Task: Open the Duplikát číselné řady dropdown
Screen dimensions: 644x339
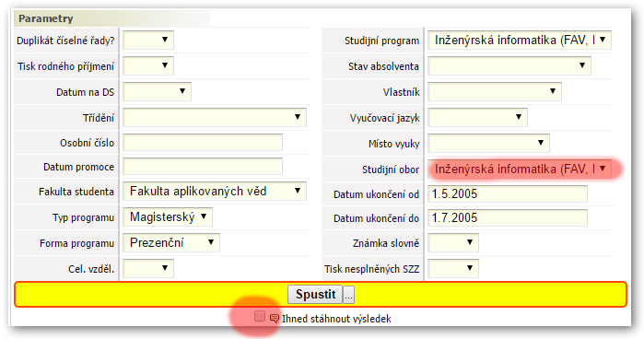Action: tap(147, 40)
